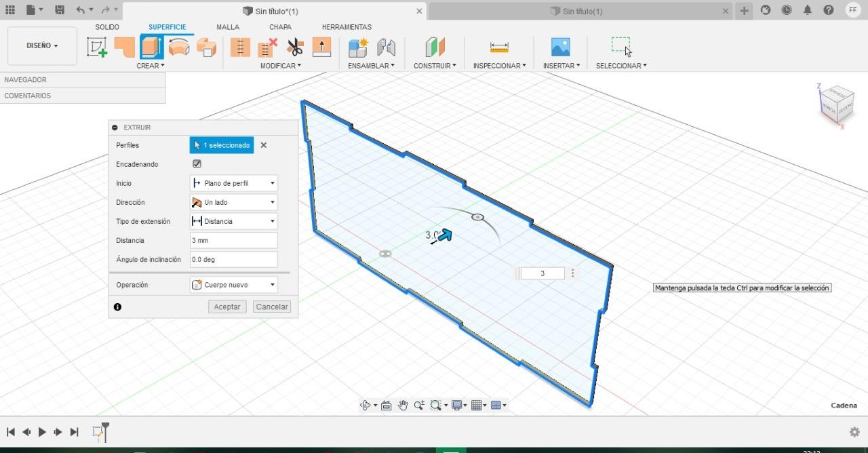Click the Distancia '3 mm' field
This screenshot has width=868, height=453.
(234, 240)
